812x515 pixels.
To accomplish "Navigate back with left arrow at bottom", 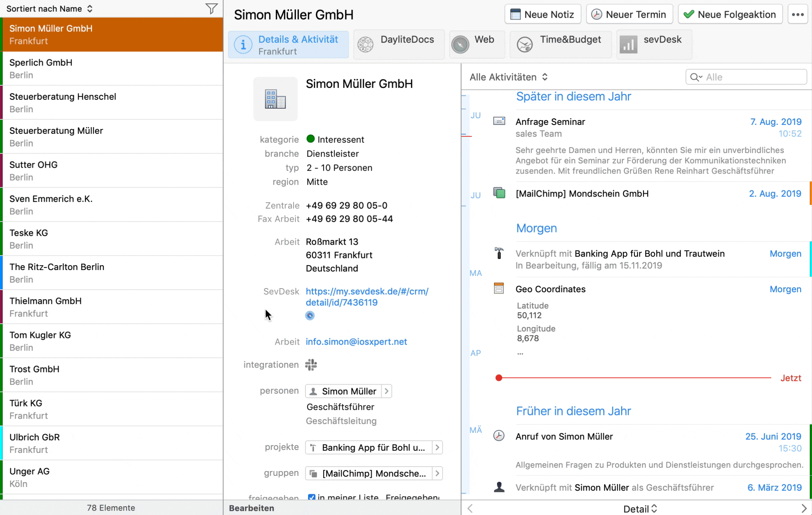I will [x=470, y=508].
